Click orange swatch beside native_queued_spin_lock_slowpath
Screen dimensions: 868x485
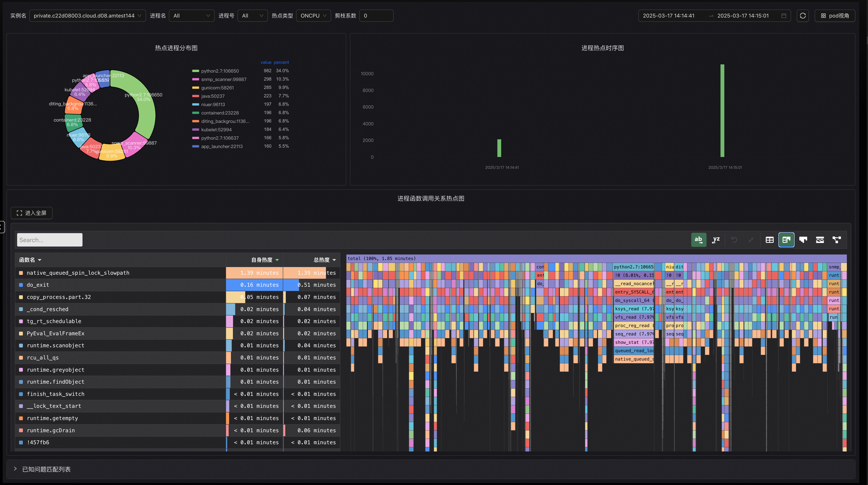click(x=21, y=273)
